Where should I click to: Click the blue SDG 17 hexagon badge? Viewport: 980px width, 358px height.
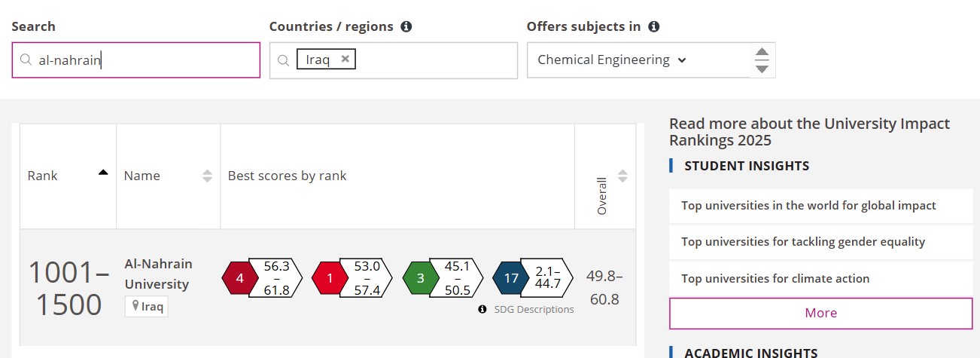pos(511,278)
